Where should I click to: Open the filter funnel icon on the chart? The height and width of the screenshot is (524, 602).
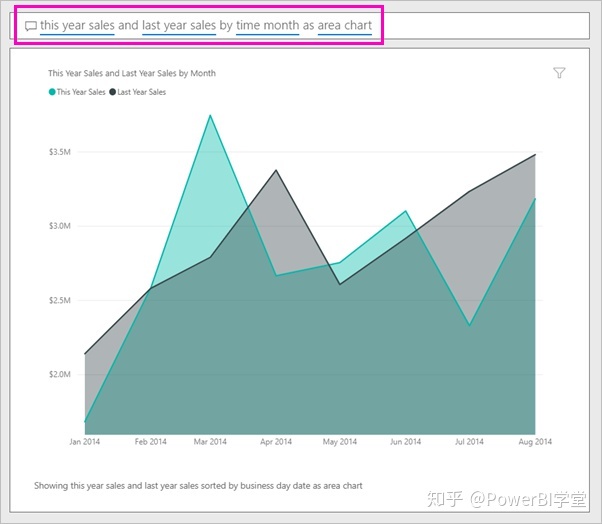click(559, 73)
